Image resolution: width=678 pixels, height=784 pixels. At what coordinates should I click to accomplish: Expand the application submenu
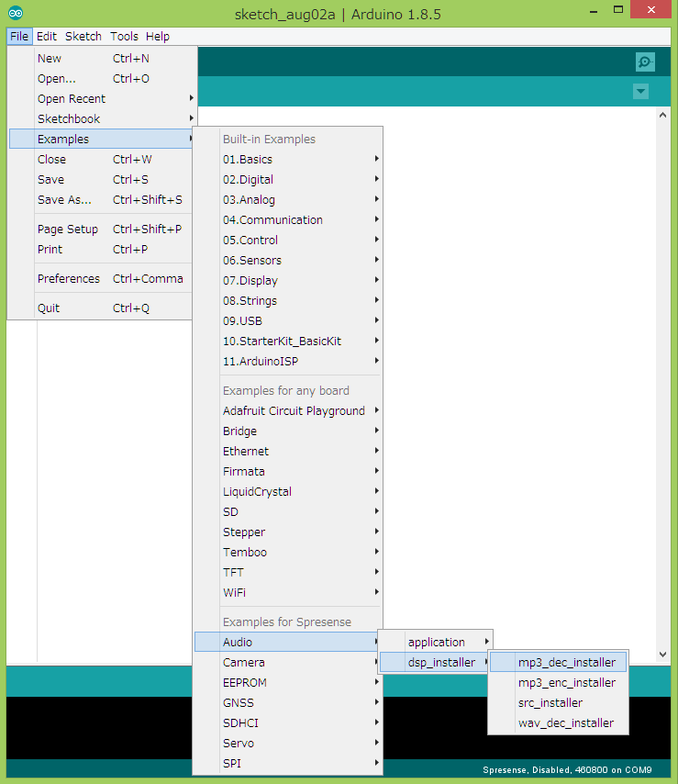pos(437,642)
